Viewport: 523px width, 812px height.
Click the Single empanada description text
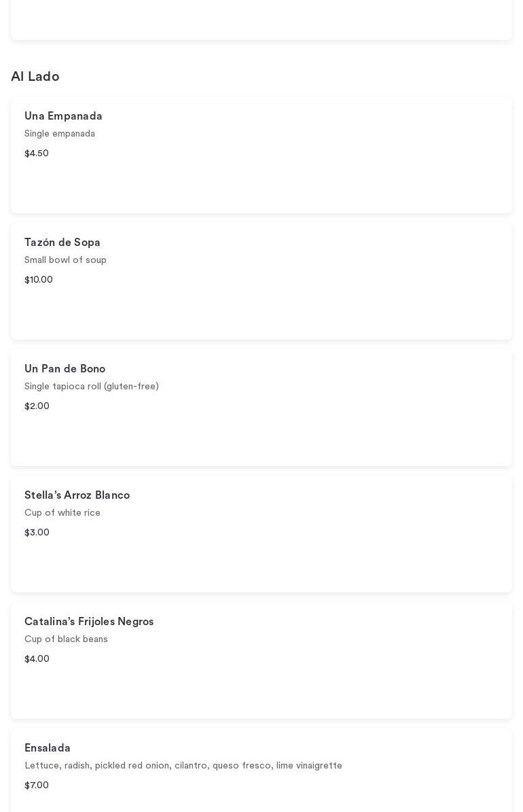60,134
